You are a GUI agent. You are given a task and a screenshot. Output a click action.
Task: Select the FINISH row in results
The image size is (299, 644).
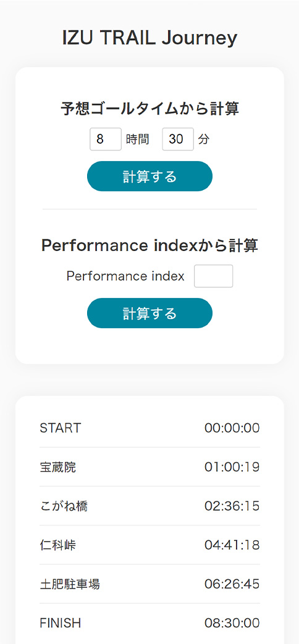[149, 623]
